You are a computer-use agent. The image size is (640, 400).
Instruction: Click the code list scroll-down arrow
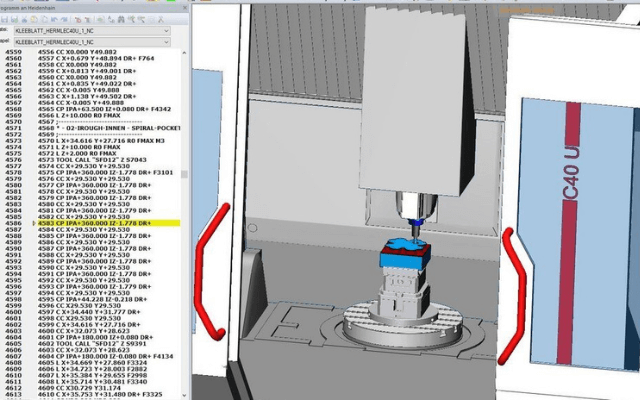coord(183,395)
